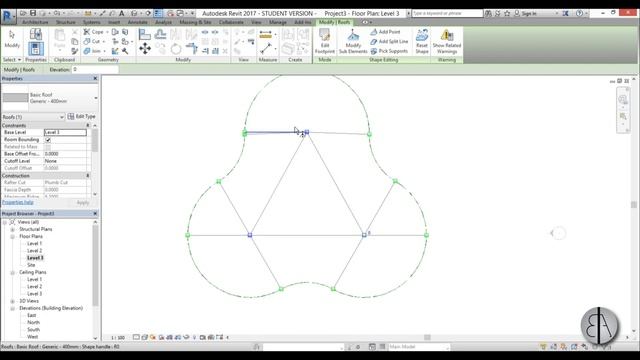Screen dimensions: 640x360
Task: Open the Structure ribbon tab
Action: pos(66,22)
